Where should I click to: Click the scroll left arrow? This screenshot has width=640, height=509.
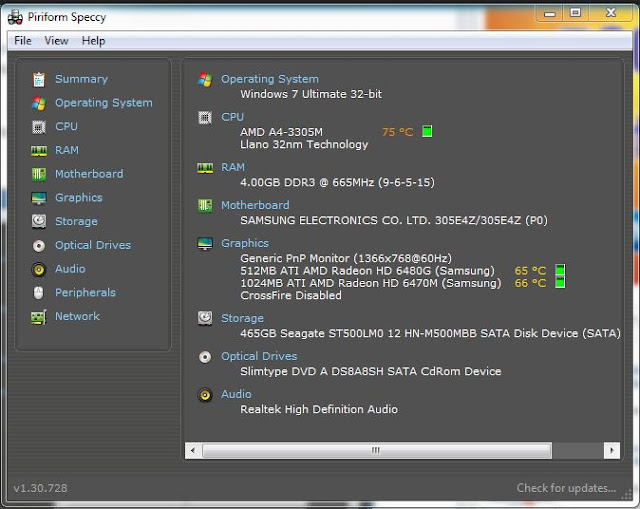pyautogui.click(x=193, y=451)
